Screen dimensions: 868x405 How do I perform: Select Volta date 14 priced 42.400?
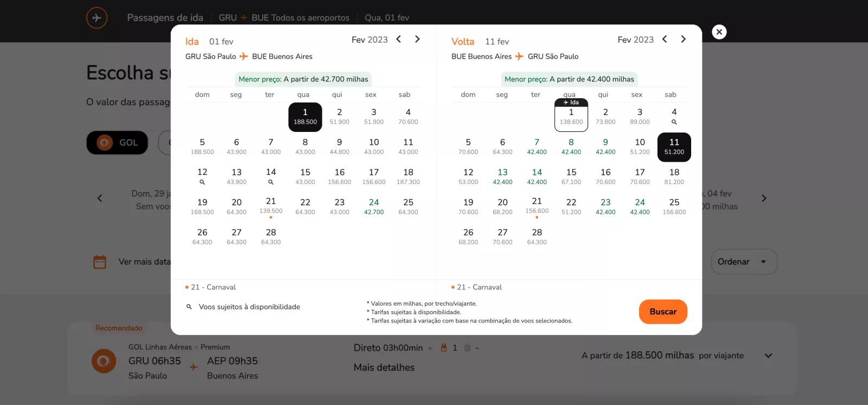pyautogui.click(x=537, y=176)
